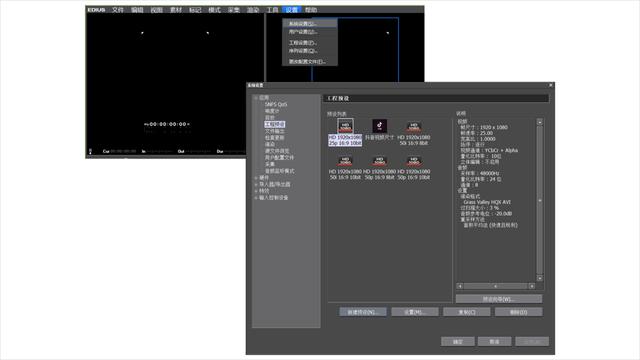
Task: Select the HD 1920x1080 50i 16:9 8bit preset
Action: 414,133
